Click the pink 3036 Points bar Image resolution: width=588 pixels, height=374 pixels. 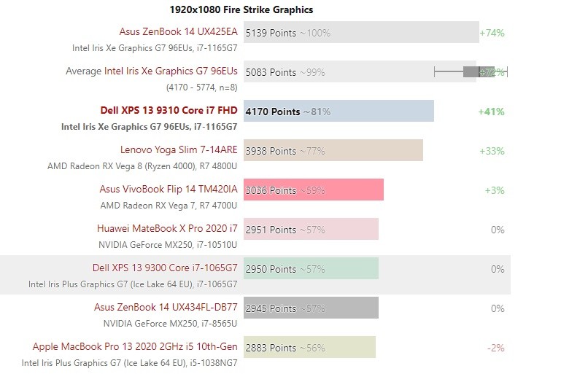click(x=314, y=190)
